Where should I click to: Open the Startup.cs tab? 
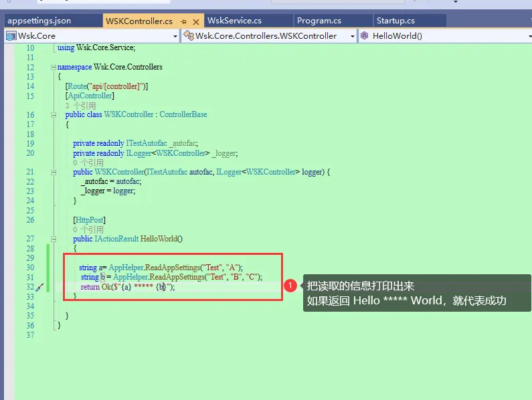pos(395,21)
